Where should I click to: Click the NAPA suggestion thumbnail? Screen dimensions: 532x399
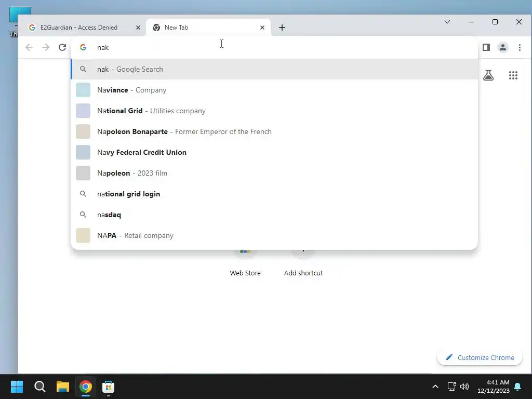[83, 235]
